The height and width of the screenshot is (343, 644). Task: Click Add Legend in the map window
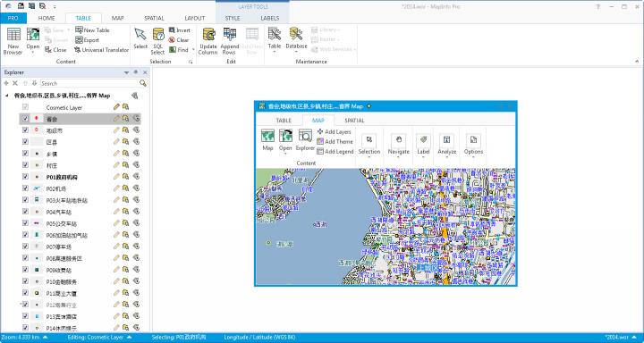[335, 151]
